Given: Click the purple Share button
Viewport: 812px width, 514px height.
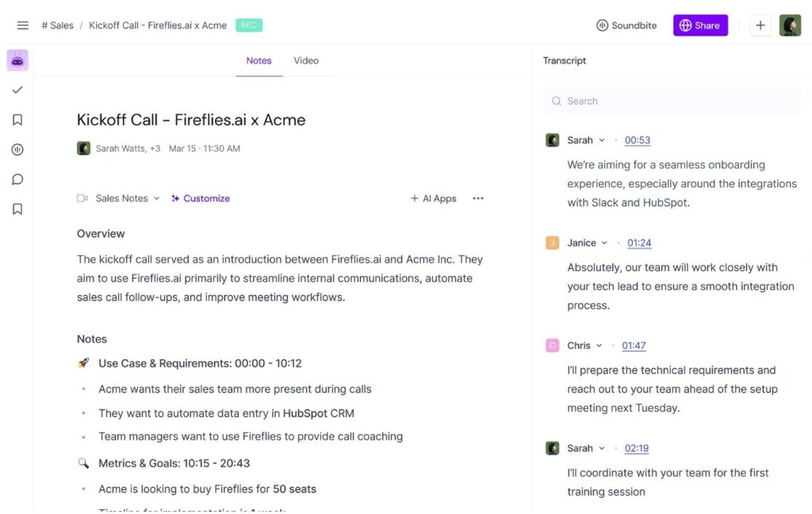Looking at the screenshot, I should click(x=700, y=25).
